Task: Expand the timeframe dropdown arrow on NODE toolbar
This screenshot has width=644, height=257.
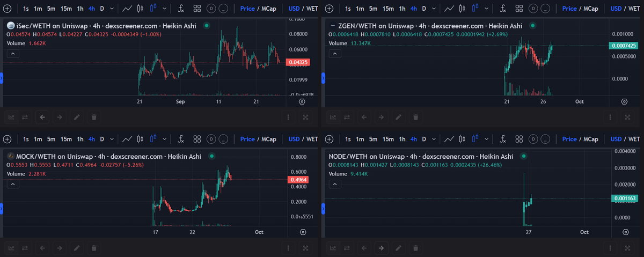Action: pyautogui.click(x=433, y=139)
